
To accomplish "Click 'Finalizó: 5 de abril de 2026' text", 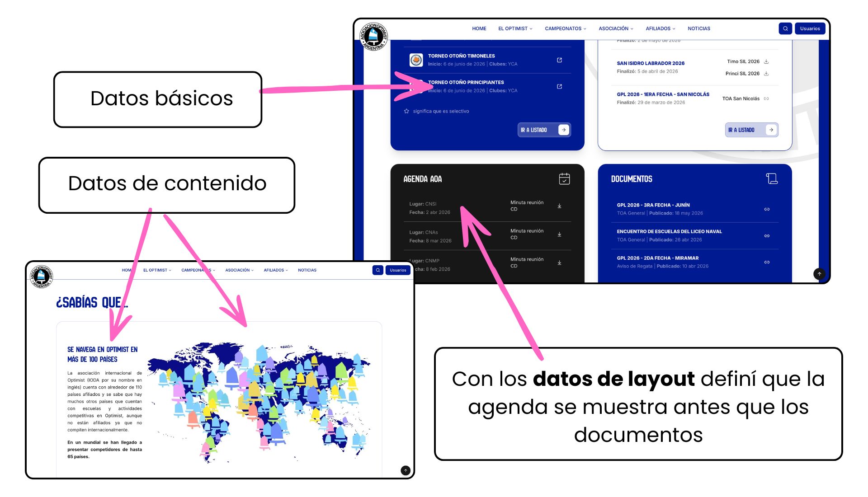I will click(x=647, y=71).
